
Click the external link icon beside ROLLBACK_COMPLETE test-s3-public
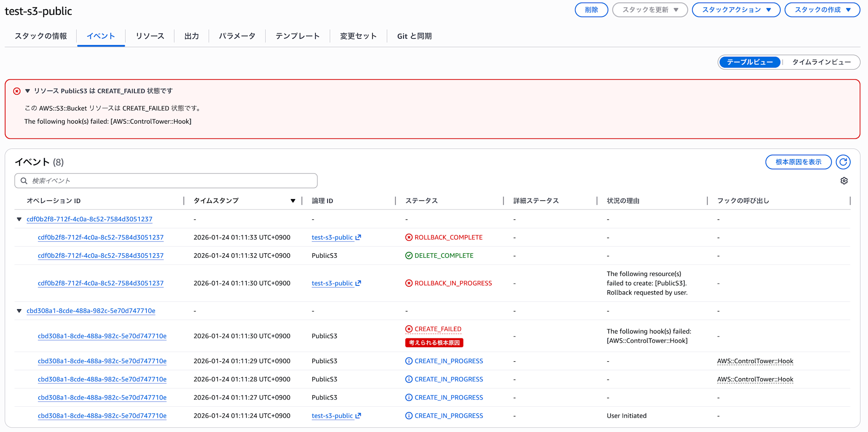pyautogui.click(x=358, y=238)
